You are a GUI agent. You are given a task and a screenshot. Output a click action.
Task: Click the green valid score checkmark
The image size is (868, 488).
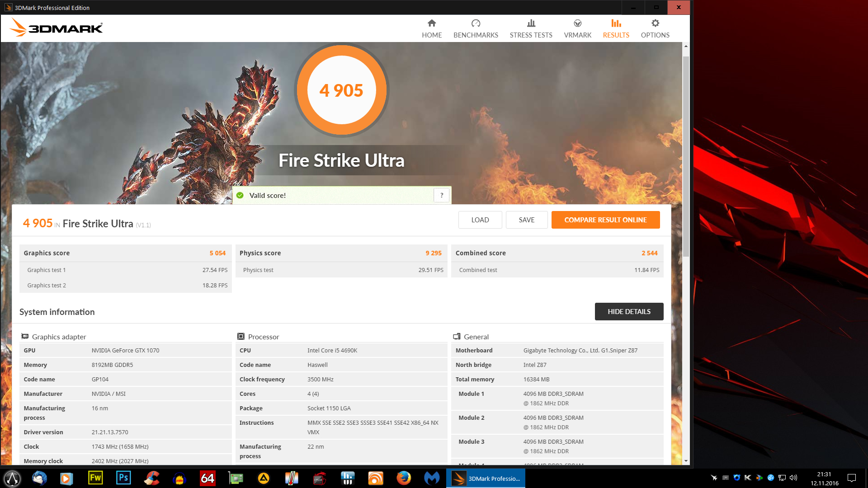(240, 195)
